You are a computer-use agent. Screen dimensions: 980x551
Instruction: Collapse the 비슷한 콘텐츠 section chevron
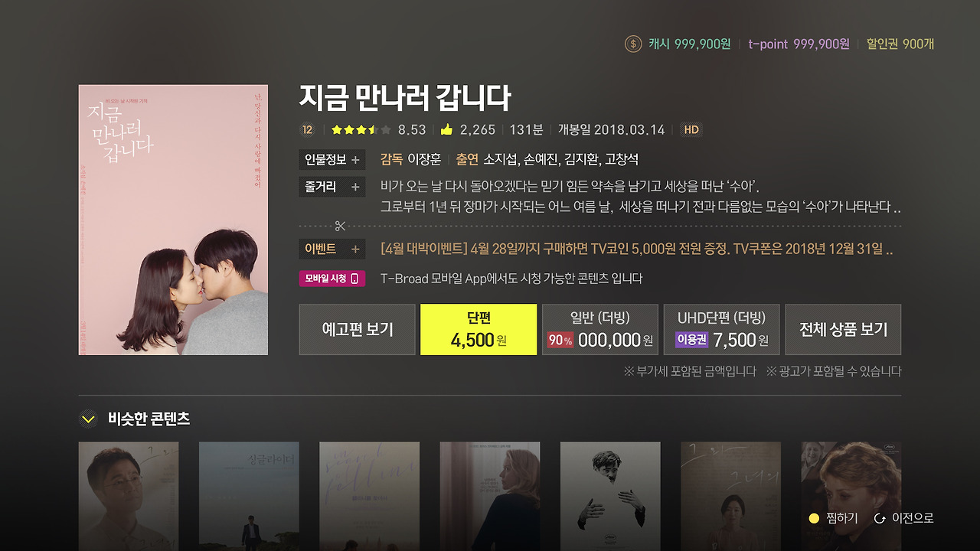pyautogui.click(x=88, y=419)
